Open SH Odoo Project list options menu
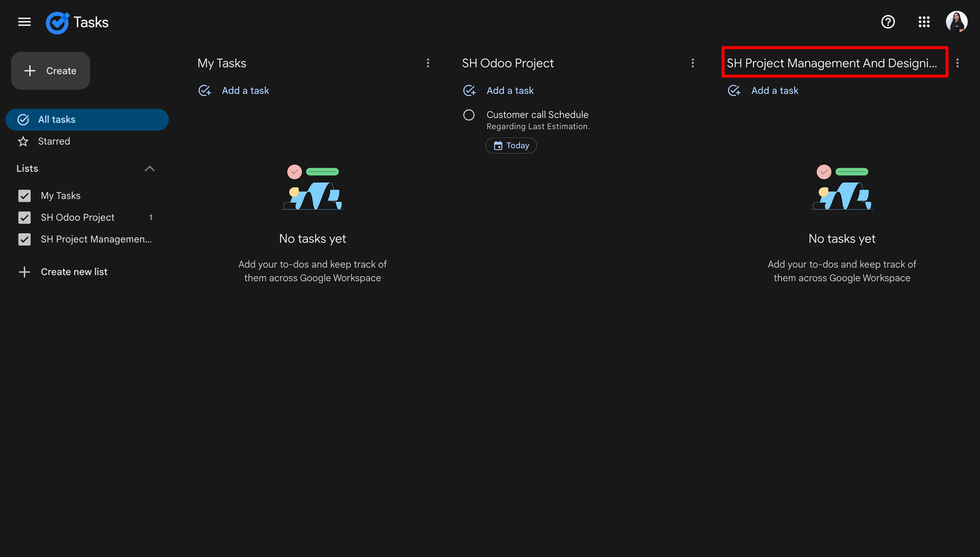980x557 pixels. tap(693, 63)
